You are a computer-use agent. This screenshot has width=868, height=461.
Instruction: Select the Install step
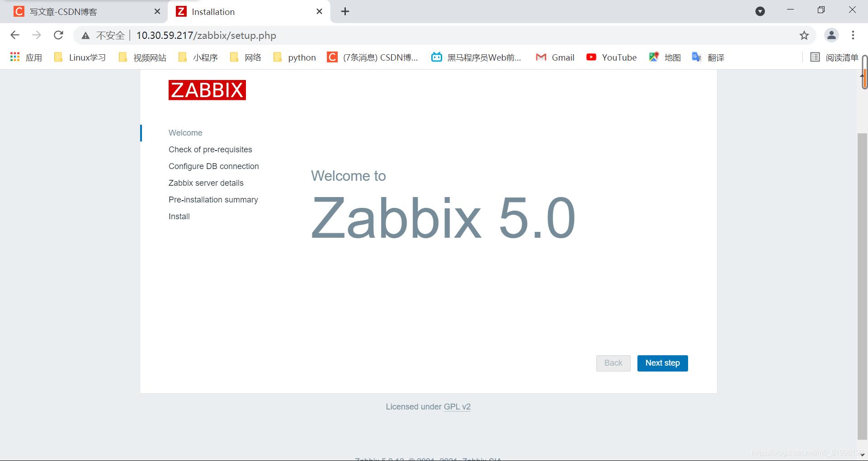(179, 216)
